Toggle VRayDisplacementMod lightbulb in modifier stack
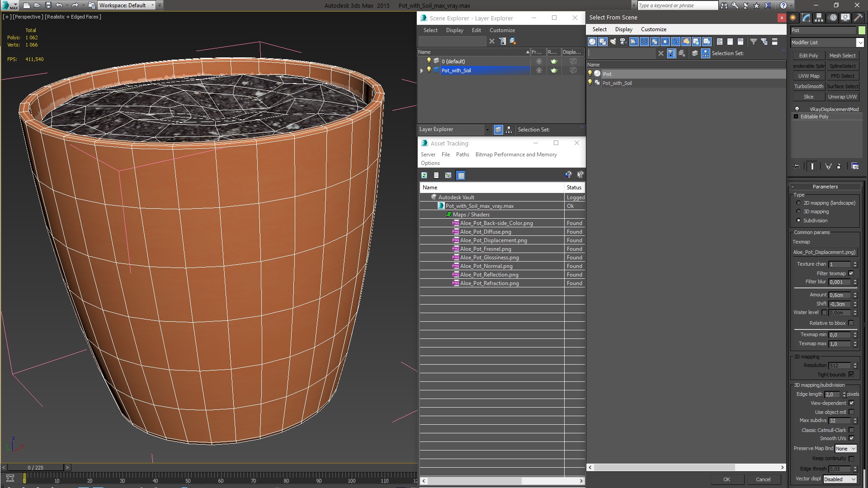 point(797,109)
